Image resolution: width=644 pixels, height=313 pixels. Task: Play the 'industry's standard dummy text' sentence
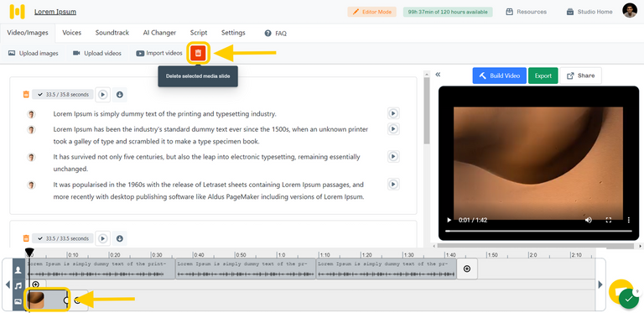(x=393, y=129)
